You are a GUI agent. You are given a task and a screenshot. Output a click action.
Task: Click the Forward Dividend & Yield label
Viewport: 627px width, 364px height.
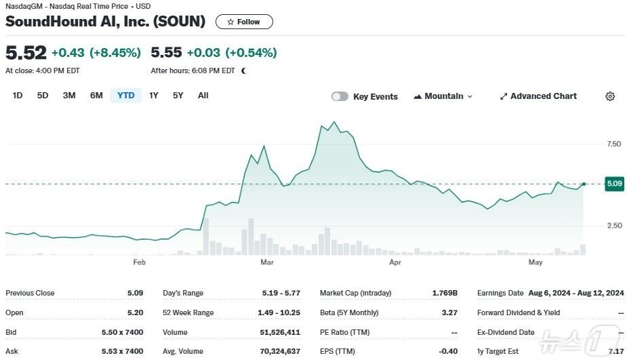pos(519,312)
